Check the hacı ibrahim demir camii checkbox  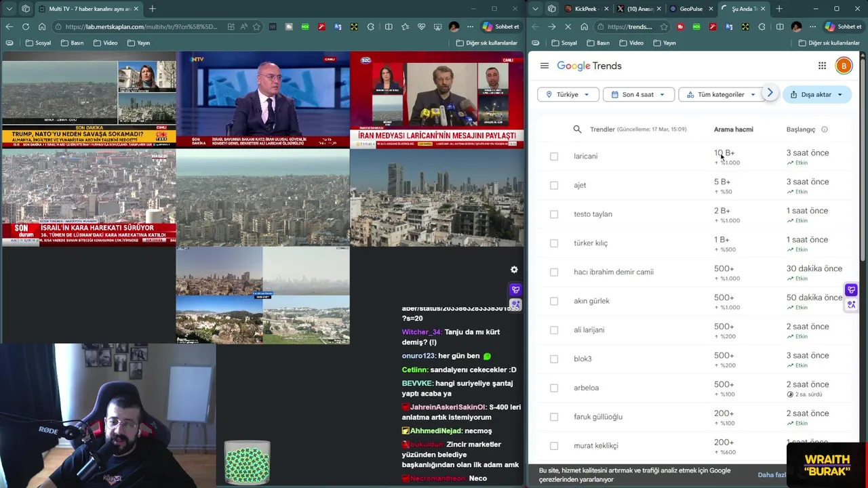(554, 272)
